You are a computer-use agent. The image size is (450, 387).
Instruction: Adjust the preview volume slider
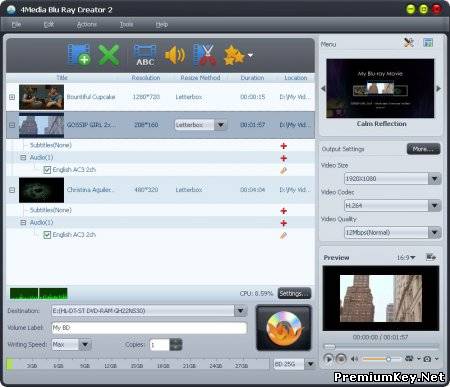click(x=382, y=359)
